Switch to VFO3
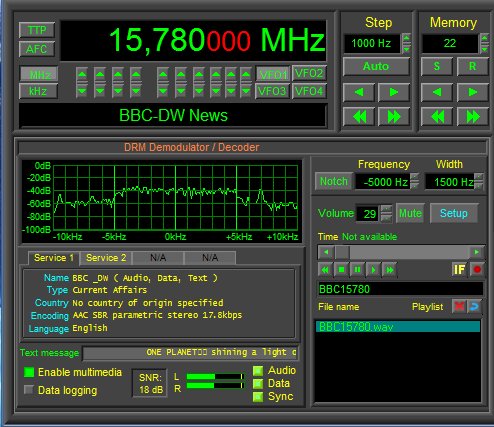 tap(272, 91)
